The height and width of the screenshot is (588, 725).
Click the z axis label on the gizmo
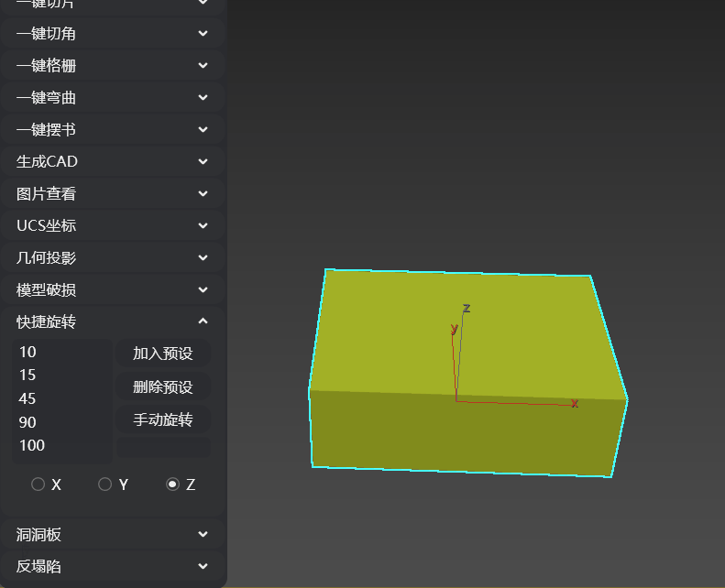tap(467, 308)
